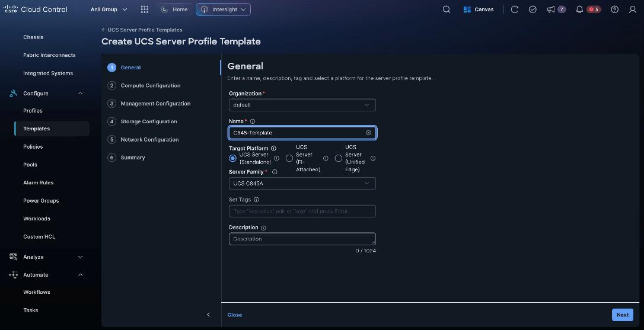Open the user profile icon

click(x=633, y=9)
